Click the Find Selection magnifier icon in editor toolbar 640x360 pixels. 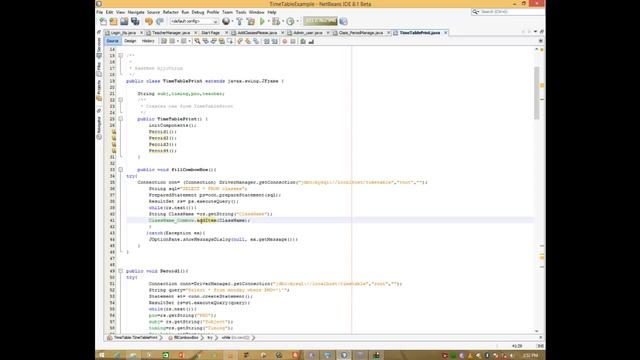tap(197, 41)
